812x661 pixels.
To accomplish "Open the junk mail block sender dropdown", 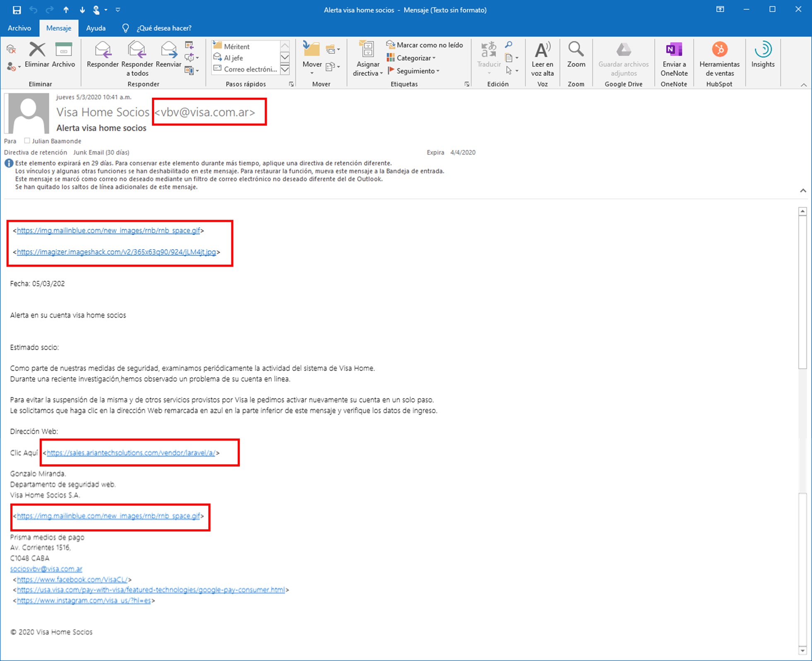I will [x=13, y=66].
